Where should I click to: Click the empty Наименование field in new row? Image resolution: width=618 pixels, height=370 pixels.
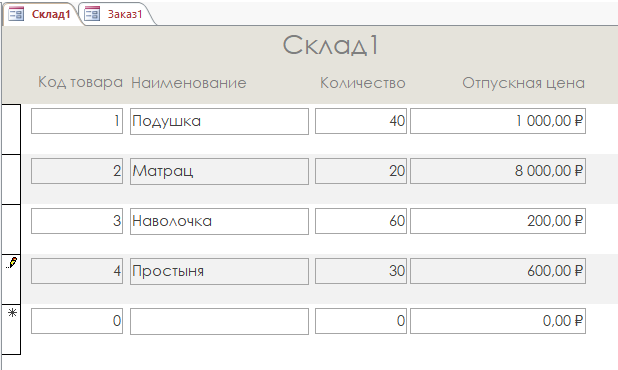tap(219, 321)
